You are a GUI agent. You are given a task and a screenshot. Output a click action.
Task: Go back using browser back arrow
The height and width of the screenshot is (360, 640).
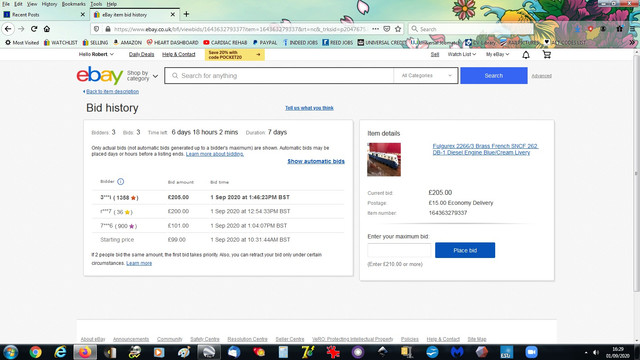pyautogui.click(x=8, y=29)
